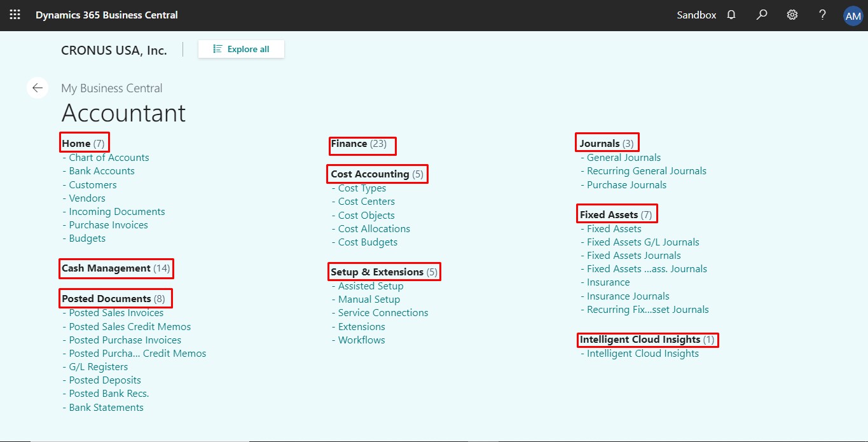Open the Setup & Extensions heading
This screenshot has height=442, width=868.
pos(385,272)
